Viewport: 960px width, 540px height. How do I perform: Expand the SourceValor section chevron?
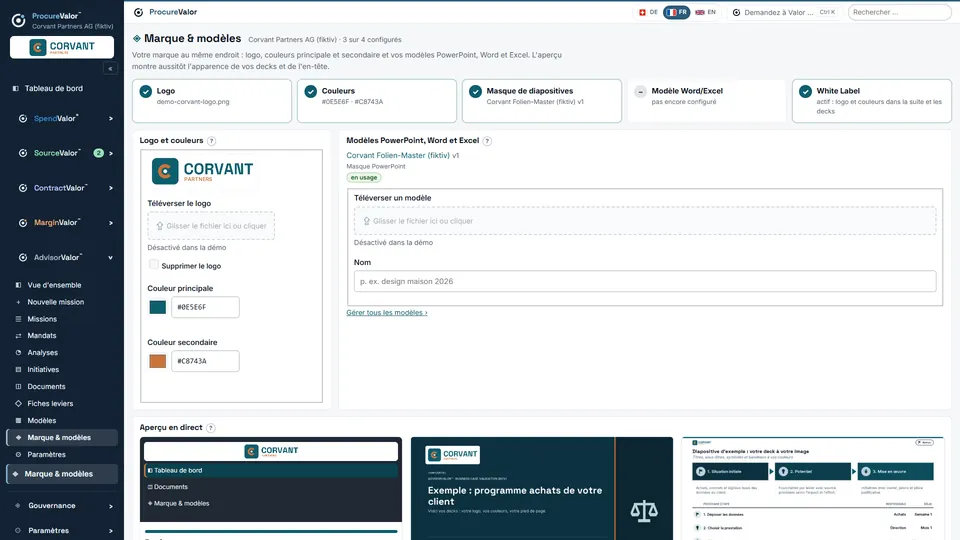coord(111,153)
